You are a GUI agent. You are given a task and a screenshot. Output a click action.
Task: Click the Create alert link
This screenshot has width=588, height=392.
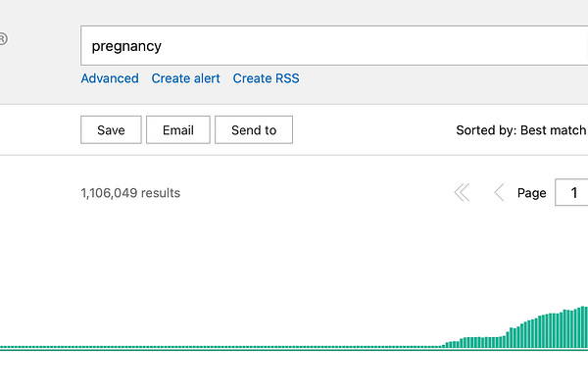[185, 78]
